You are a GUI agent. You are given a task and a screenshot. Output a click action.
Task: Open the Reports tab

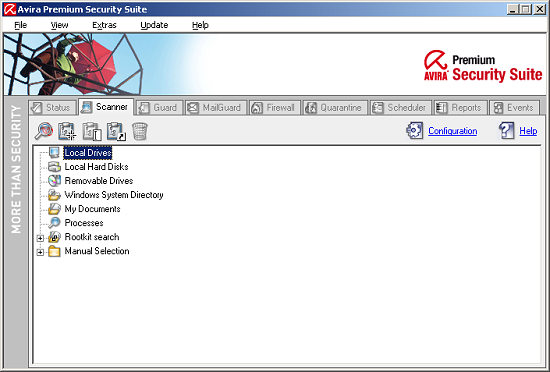(x=461, y=108)
